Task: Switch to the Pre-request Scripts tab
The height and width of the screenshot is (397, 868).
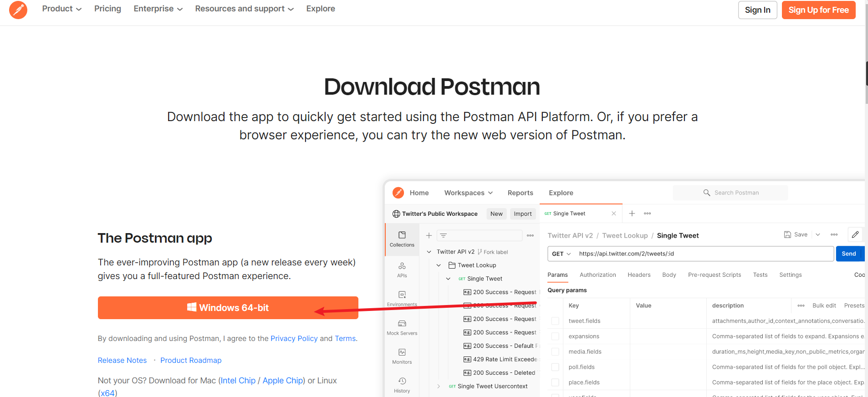Action: click(x=715, y=275)
